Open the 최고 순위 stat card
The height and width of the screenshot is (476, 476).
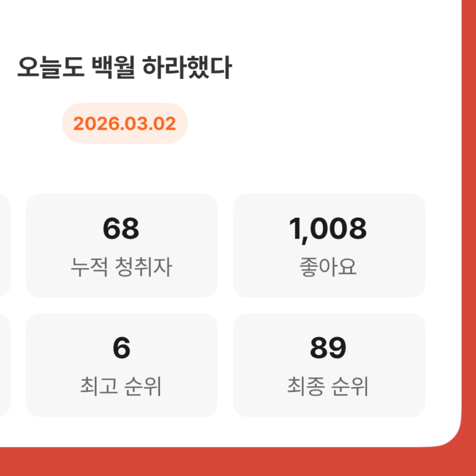tap(121, 365)
